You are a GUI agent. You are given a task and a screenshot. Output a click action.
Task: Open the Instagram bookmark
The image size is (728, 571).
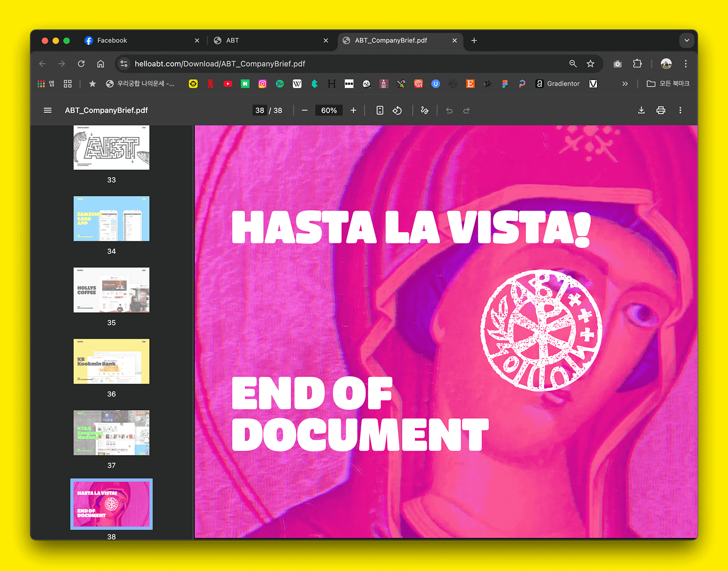pos(263,84)
